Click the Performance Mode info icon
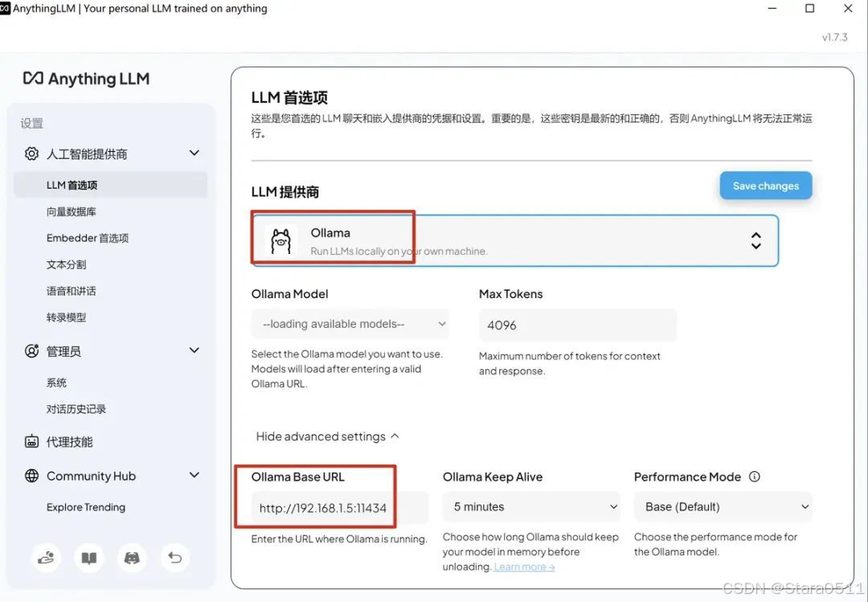Screen dimensions: 868x602 (755, 477)
